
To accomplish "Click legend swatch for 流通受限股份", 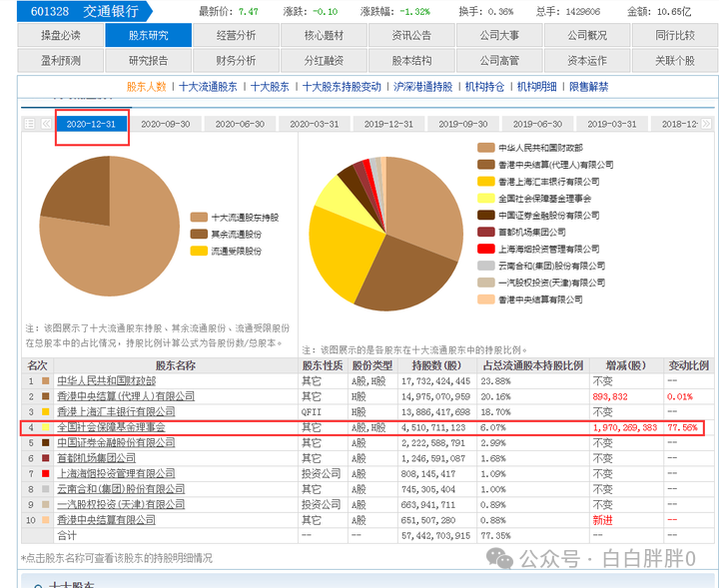I will 199,252.
